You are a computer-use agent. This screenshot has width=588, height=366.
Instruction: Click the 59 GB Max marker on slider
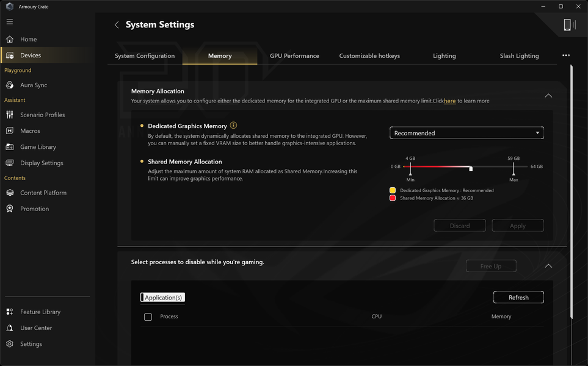[x=514, y=168]
